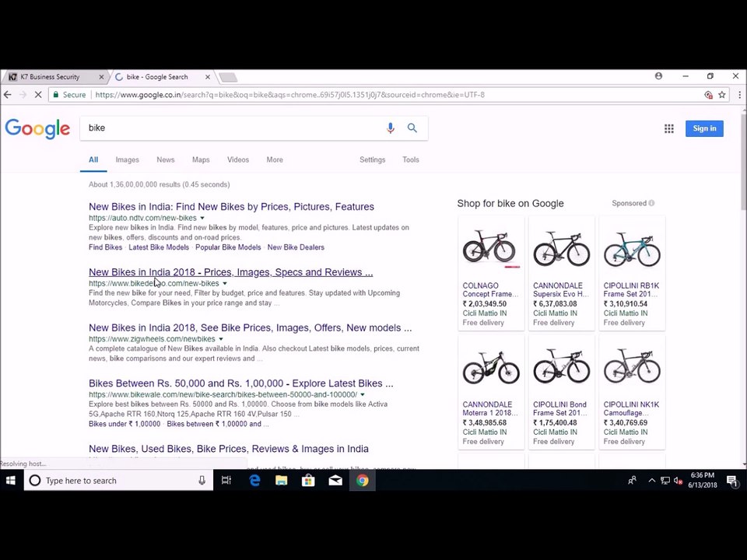The image size is (747, 560).
Task: Click the volume icon in tray
Action: [x=679, y=481]
